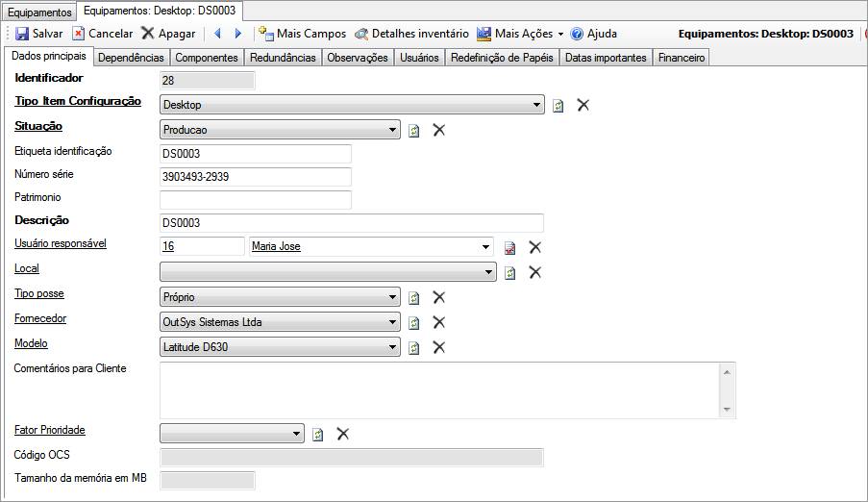Open Redefinição de Papéis tab

click(x=502, y=58)
